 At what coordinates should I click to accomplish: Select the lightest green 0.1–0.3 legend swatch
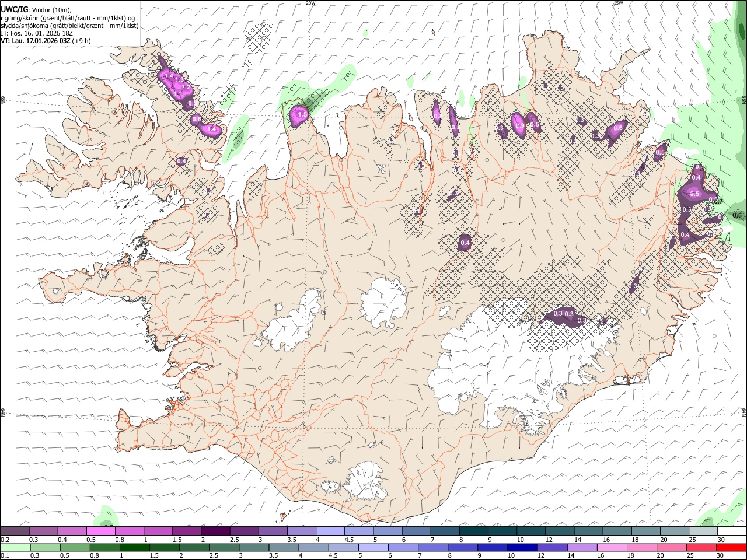pyautogui.click(x=15, y=548)
